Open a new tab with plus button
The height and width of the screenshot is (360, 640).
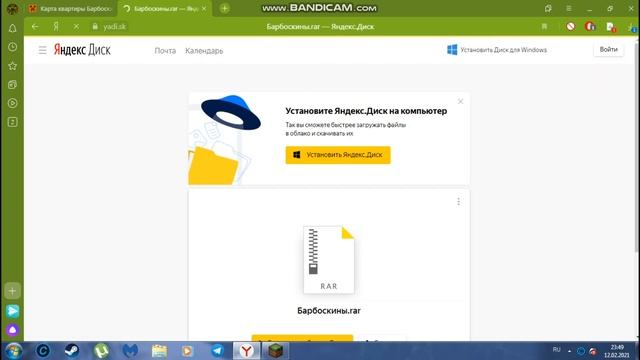click(x=224, y=8)
